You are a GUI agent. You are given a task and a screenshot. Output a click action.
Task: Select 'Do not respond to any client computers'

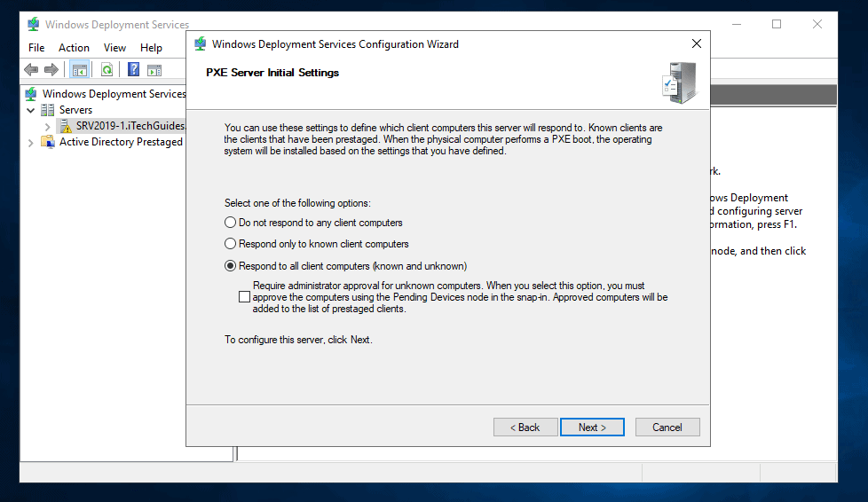(x=231, y=223)
